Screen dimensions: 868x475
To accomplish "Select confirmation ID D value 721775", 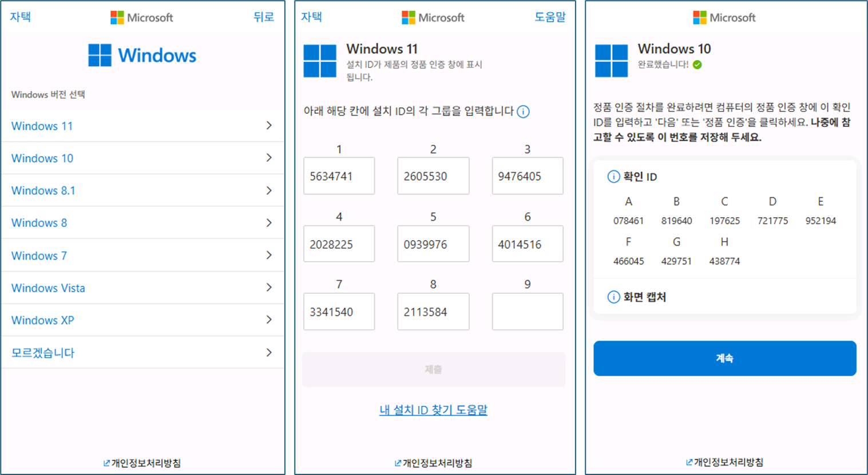I will (x=772, y=221).
